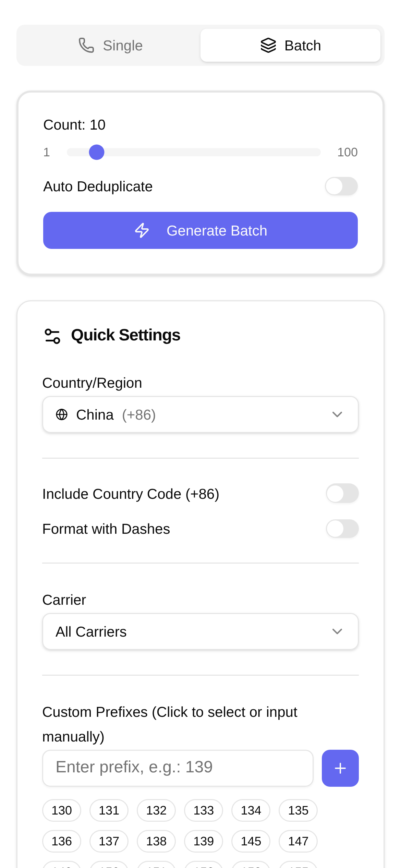Select the 139 prefix chip
This screenshot has width=401, height=868.
point(203,841)
